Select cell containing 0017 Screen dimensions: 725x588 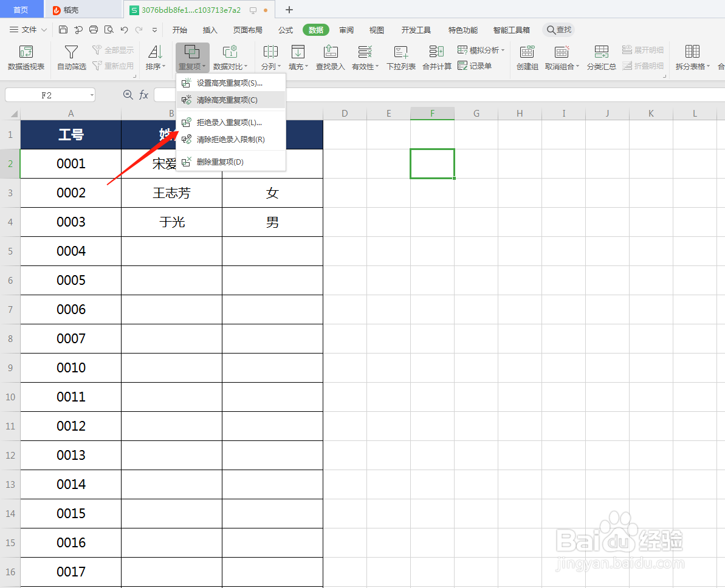click(70, 572)
